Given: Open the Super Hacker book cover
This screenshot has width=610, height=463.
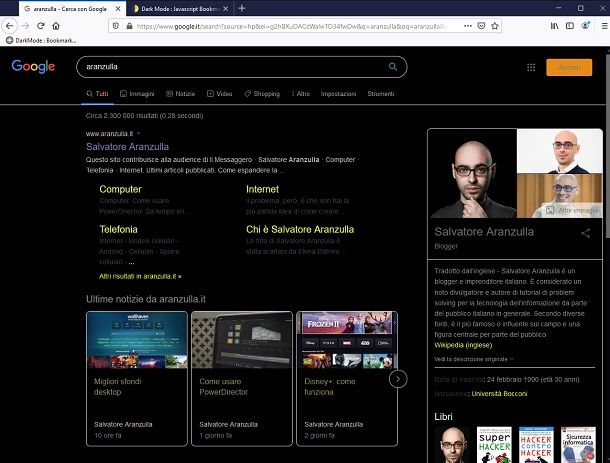Looking at the screenshot, I should pos(494,445).
